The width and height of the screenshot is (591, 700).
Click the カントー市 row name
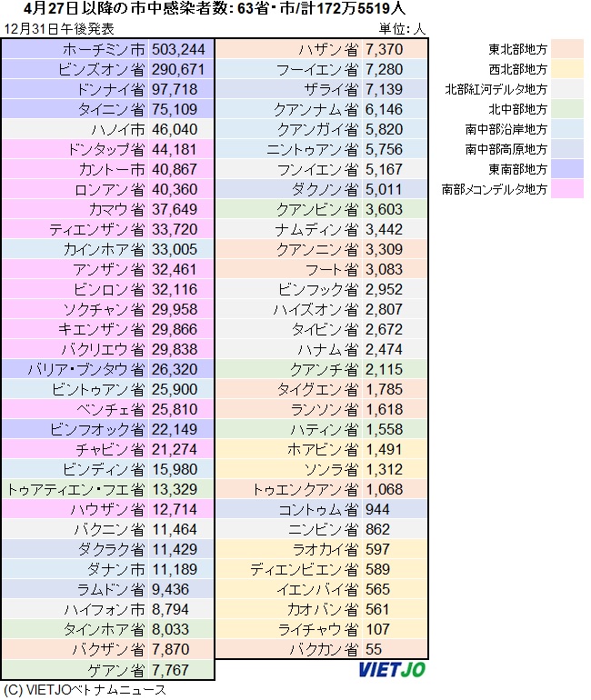point(112,170)
